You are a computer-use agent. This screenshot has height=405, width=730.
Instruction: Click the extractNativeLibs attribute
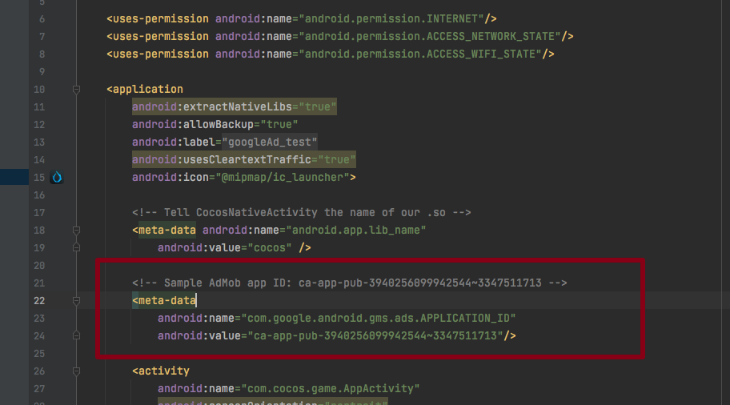coord(234,107)
